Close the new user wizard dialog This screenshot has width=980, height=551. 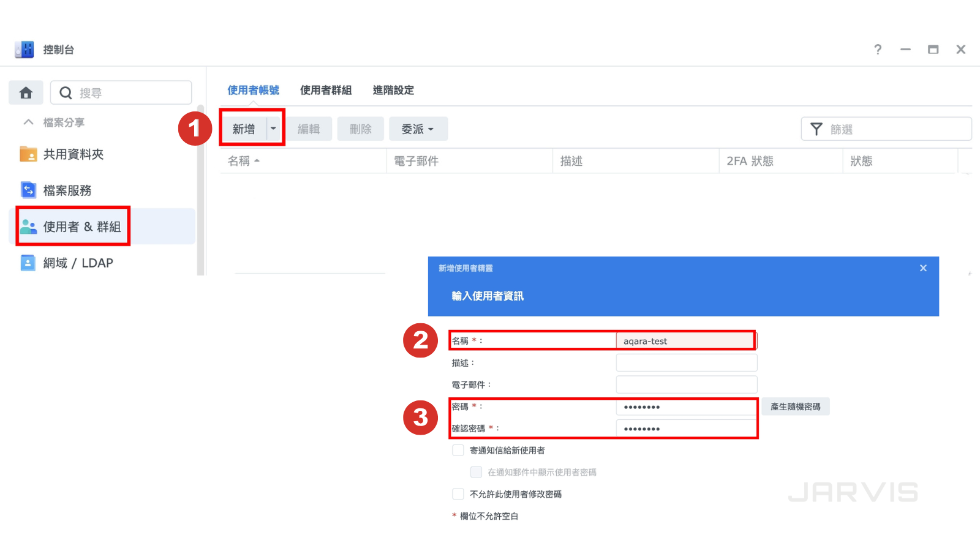tap(923, 268)
